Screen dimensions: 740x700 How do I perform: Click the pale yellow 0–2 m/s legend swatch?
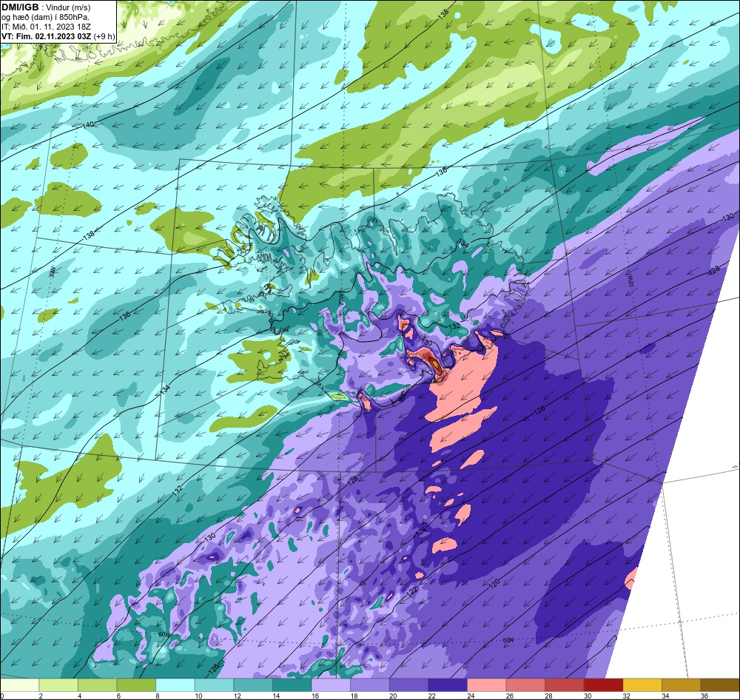tap(19, 685)
